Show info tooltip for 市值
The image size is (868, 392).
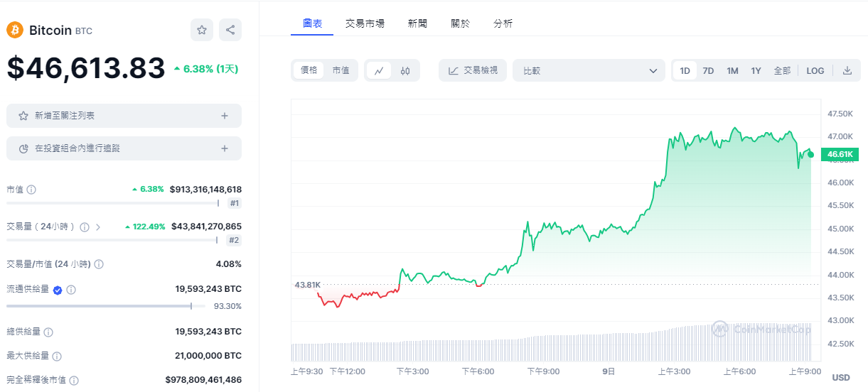tap(31, 190)
